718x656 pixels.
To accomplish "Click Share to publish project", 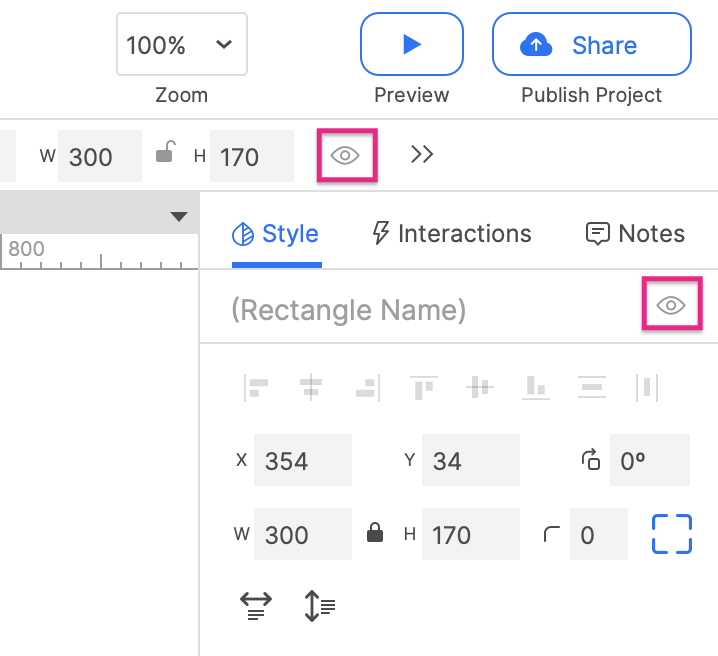I will click(x=591, y=44).
